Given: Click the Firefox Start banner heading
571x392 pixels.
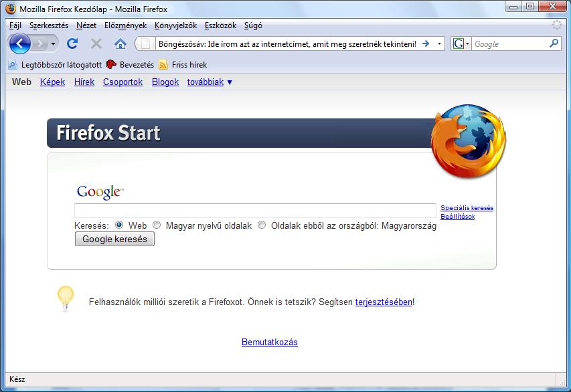Looking at the screenshot, I should pyautogui.click(x=108, y=133).
